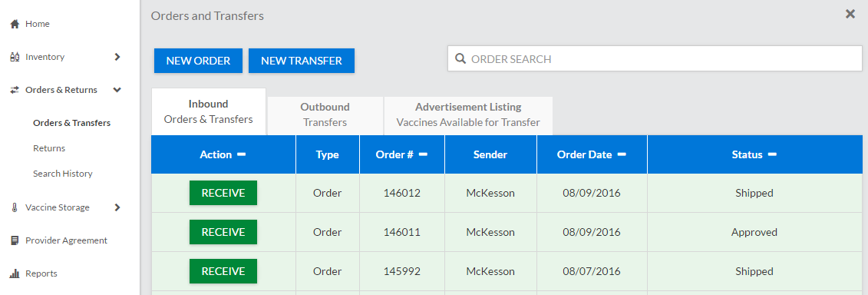Click the Type column header
Viewport: 868px width, 295px height.
click(327, 154)
